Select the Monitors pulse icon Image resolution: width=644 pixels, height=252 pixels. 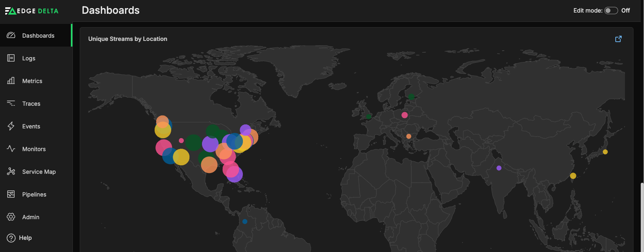(x=11, y=149)
